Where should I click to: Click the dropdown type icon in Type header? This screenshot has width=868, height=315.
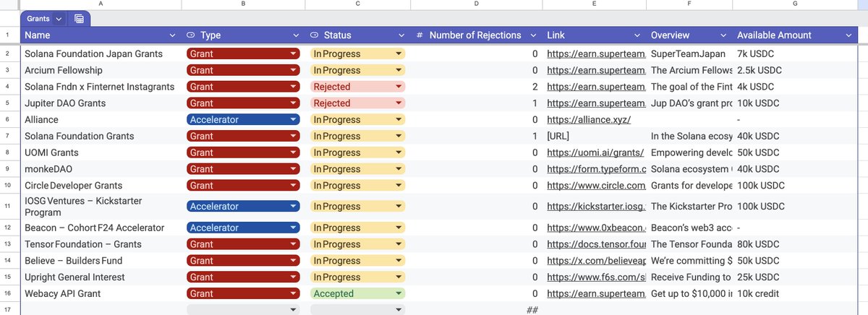coord(191,35)
